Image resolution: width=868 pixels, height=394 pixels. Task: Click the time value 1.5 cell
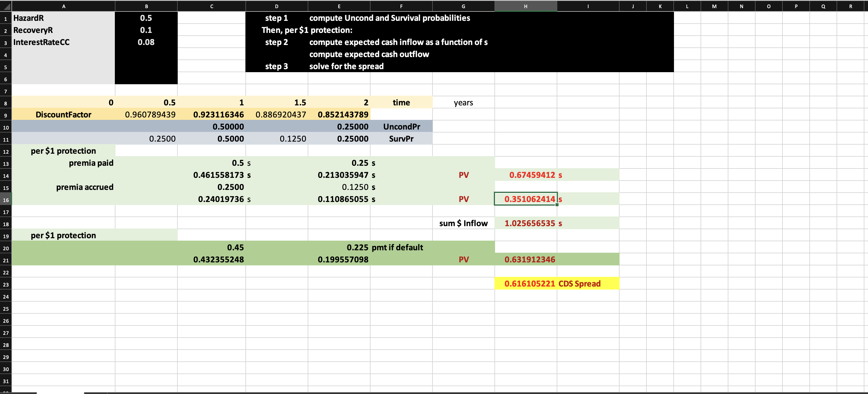[276, 102]
